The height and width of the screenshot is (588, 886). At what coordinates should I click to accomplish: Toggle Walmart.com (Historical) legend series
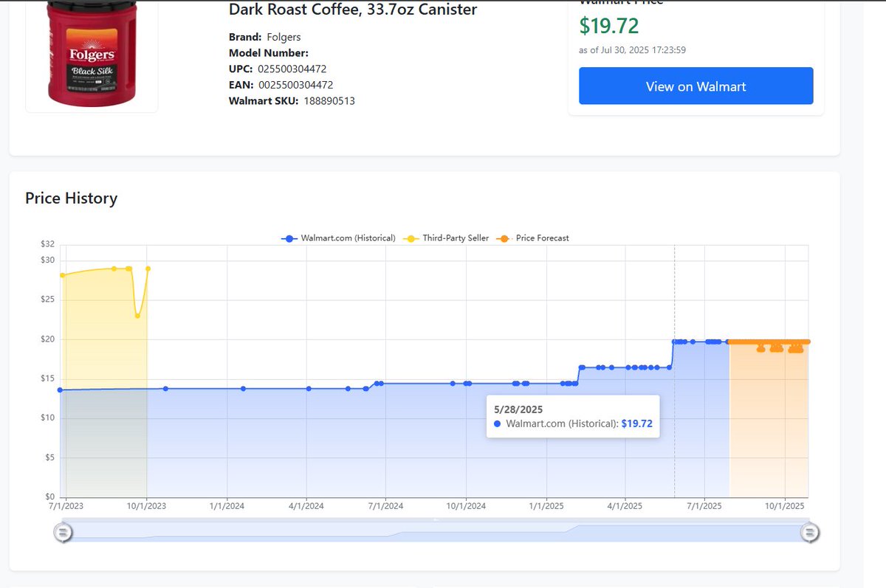(x=338, y=238)
